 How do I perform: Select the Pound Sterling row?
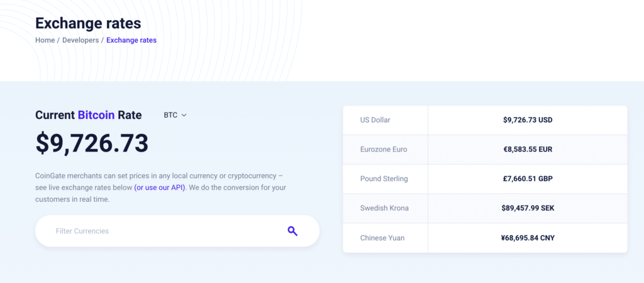click(485, 179)
